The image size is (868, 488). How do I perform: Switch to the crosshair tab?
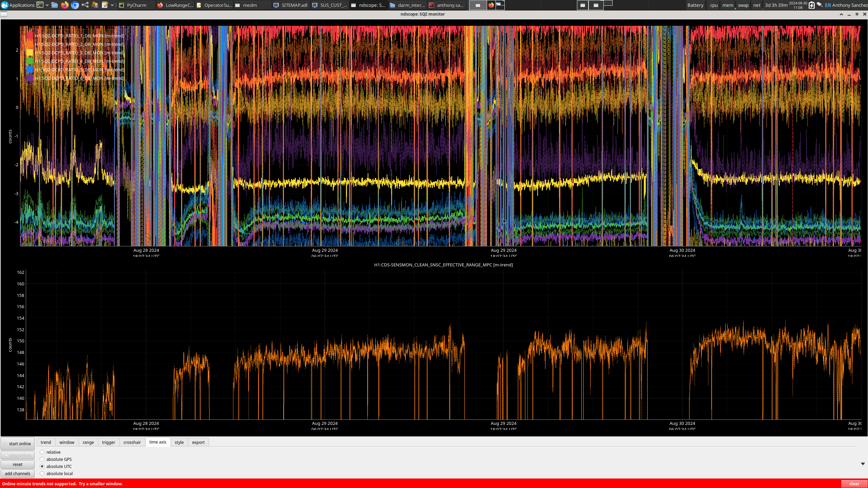click(132, 442)
